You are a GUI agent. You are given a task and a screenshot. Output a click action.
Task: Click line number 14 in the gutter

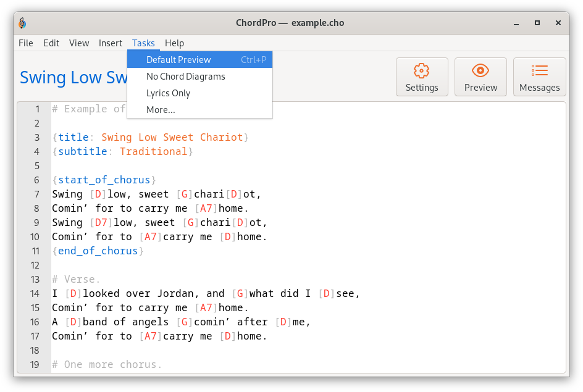tap(35, 294)
